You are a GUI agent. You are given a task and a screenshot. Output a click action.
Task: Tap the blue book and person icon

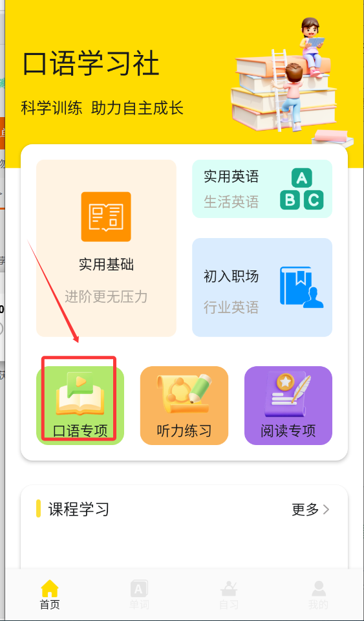point(302,287)
